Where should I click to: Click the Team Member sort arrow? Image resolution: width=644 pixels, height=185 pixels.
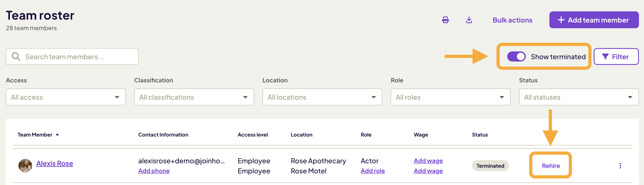(x=57, y=134)
